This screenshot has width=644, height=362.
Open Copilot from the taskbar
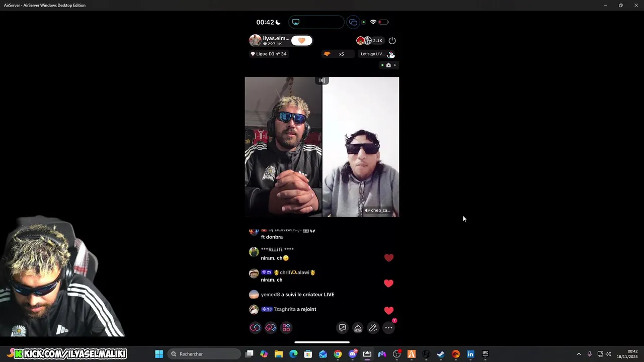tap(264, 354)
